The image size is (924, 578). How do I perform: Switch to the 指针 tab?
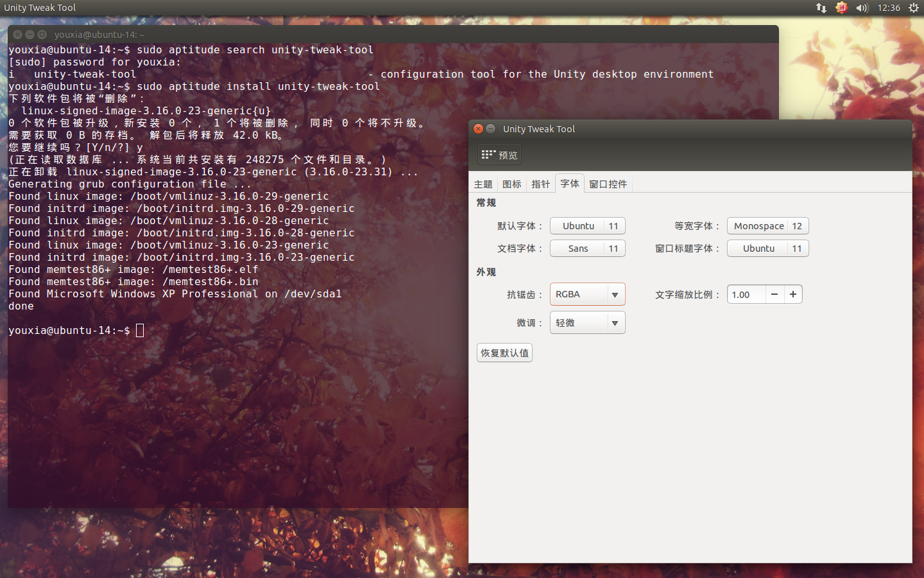pyautogui.click(x=540, y=184)
